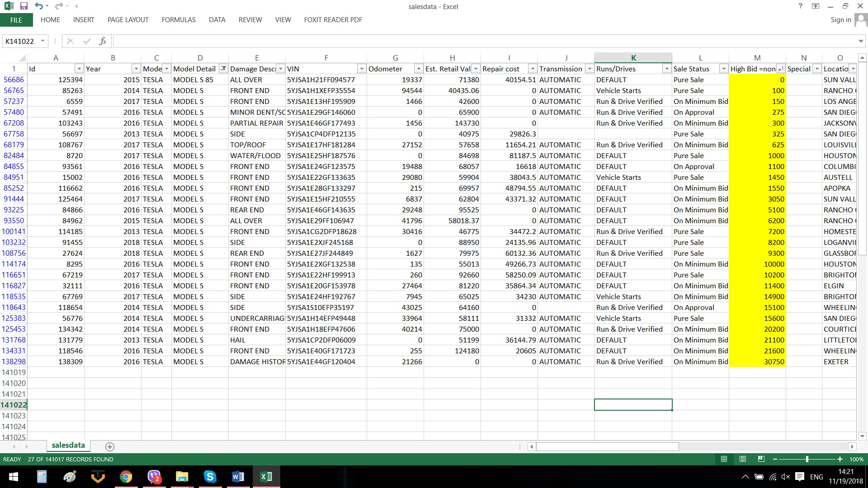Open the sorted High Bid filter dropdown
The width and height of the screenshot is (868, 488).
(781, 69)
